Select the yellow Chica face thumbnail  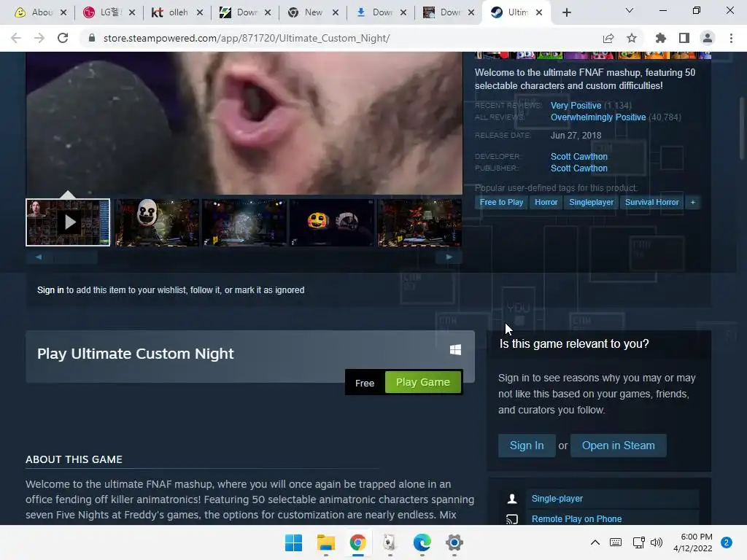coord(332,222)
